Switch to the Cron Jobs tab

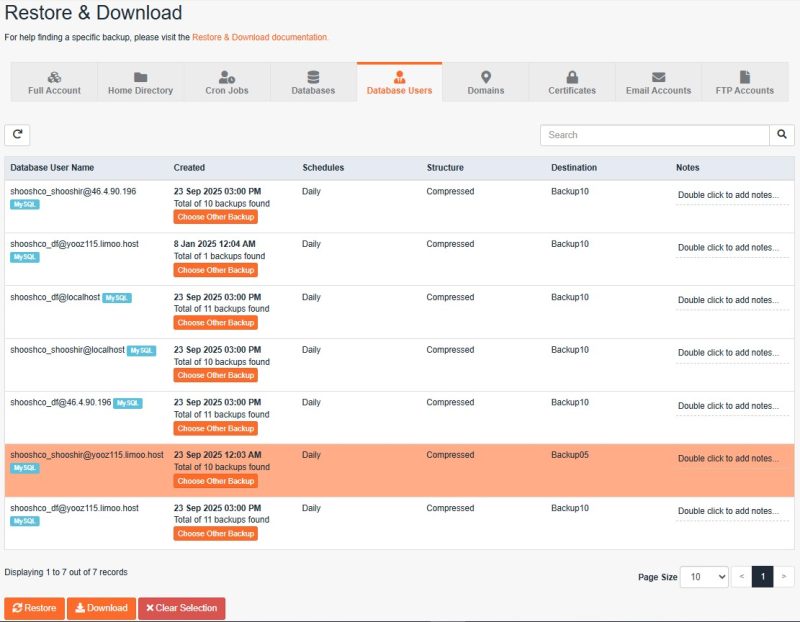pyautogui.click(x=227, y=83)
